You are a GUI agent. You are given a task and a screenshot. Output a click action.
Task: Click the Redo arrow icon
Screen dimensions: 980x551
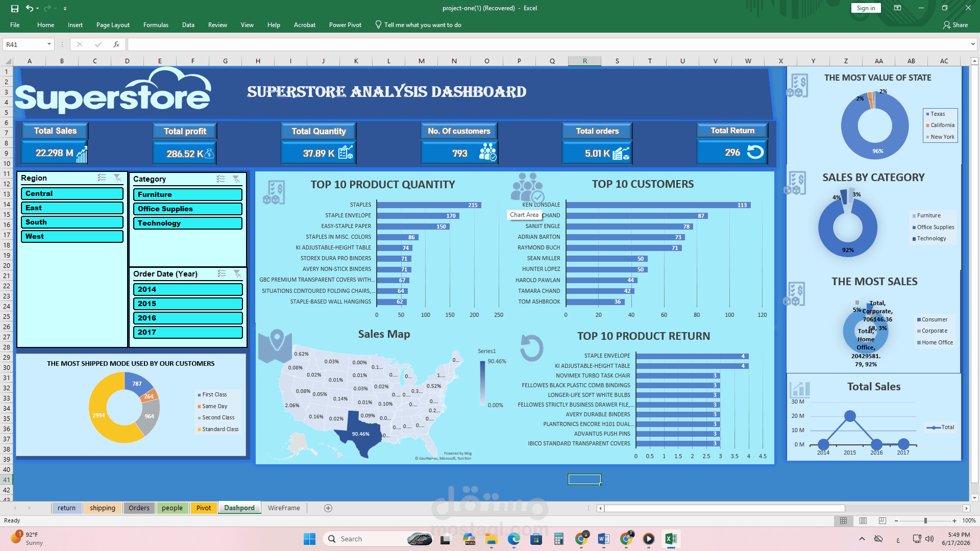click(x=47, y=8)
